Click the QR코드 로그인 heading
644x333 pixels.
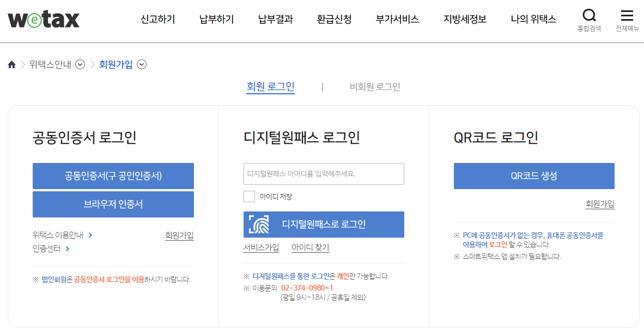496,138
